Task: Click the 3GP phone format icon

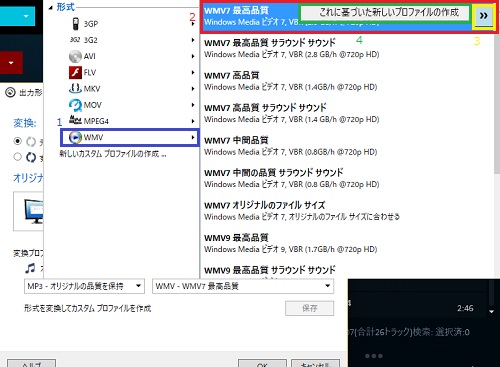Action: coord(76,24)
